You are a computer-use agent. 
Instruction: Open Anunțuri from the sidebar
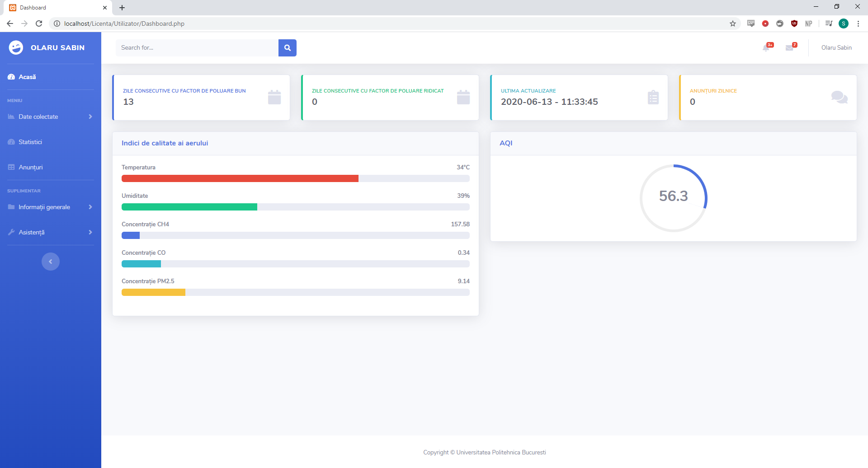pyautogui.click(x=30, y=167)
